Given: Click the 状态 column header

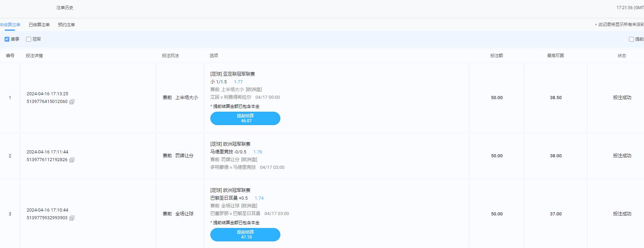Looking at the screenshot, I should [x=622, y=56].
